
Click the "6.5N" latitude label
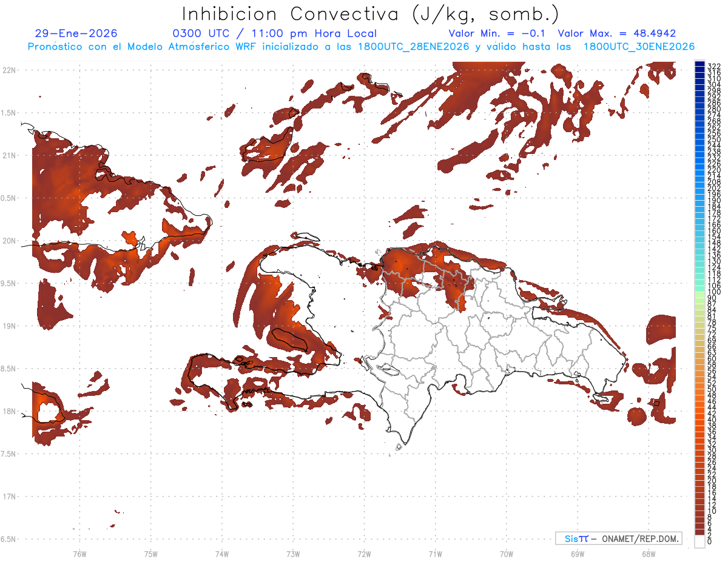pos(9,539)
